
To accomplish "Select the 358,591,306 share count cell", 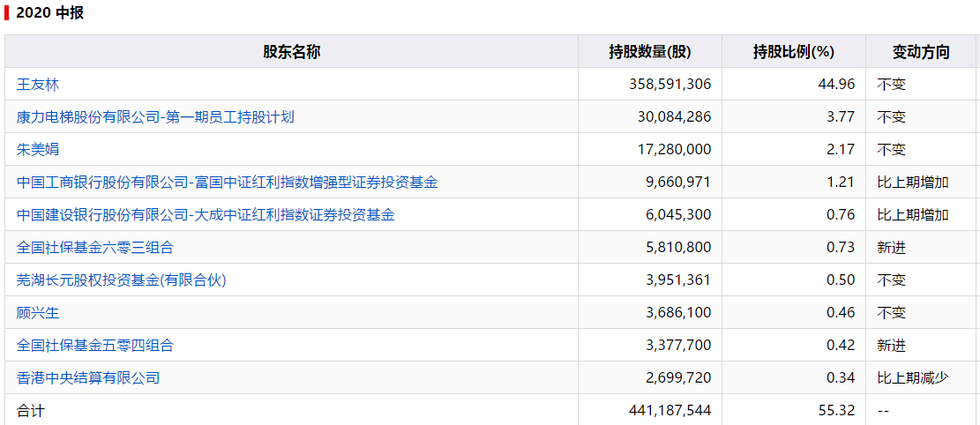I will pos(670,85).
